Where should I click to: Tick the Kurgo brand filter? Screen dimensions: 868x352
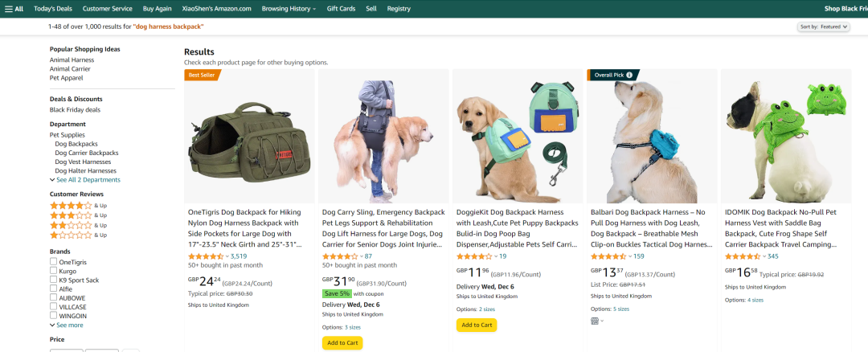coord(53,271)
